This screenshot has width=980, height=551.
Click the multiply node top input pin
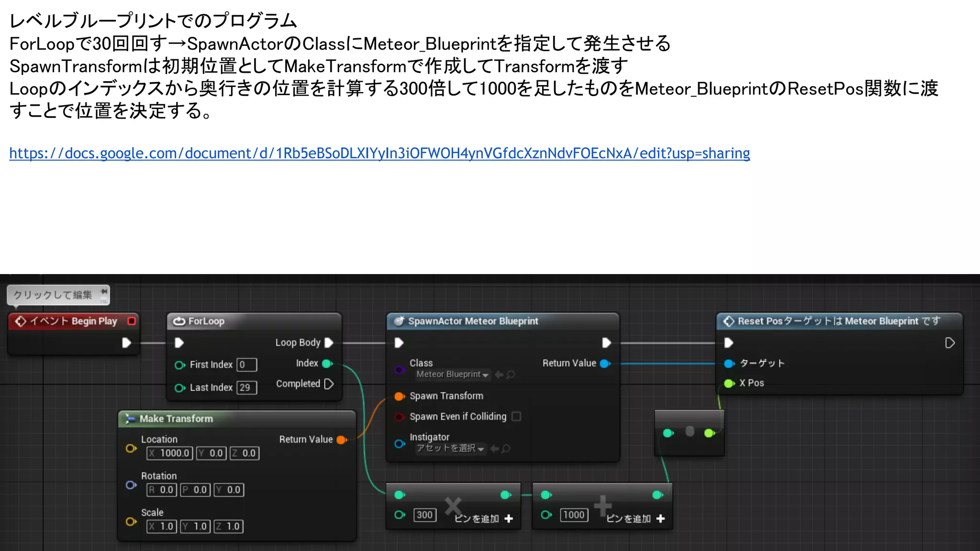400,495
